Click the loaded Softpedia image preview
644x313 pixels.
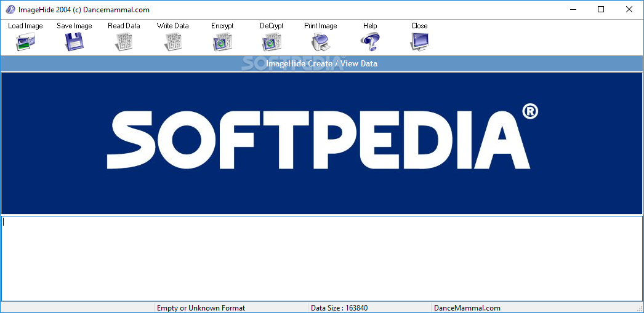click(x=322, y=143)
